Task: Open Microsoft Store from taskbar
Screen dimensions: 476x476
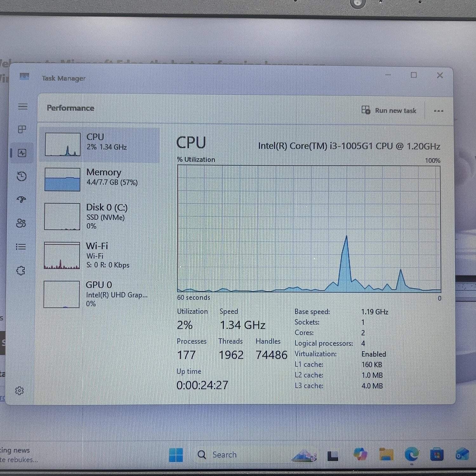Action: [437, 455]
